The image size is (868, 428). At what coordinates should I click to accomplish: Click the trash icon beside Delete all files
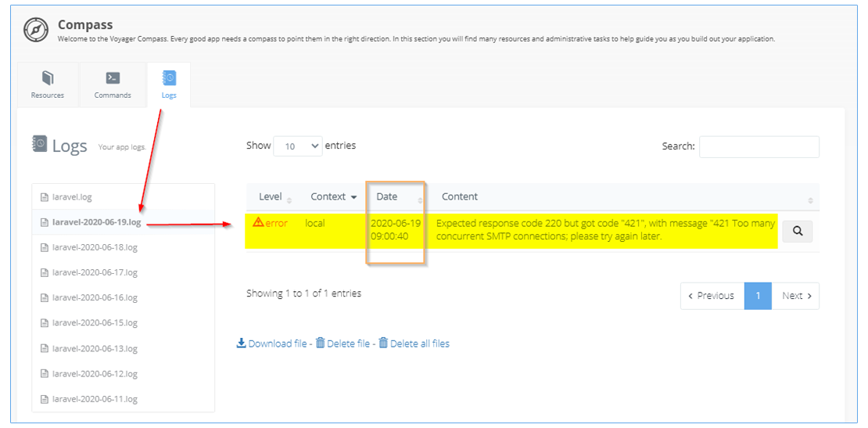pos(383,343)
